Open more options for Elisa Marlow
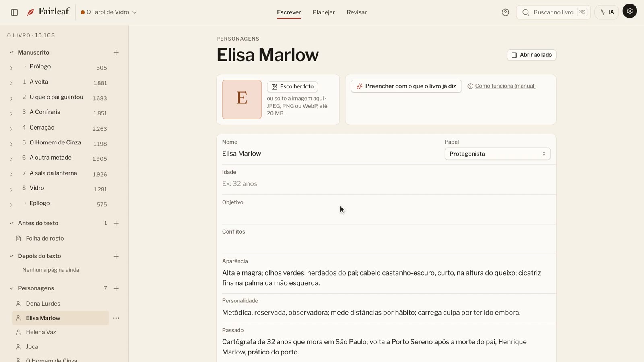Image resolution: width=644 pixels, height=362 pixels. pos(116,318)
